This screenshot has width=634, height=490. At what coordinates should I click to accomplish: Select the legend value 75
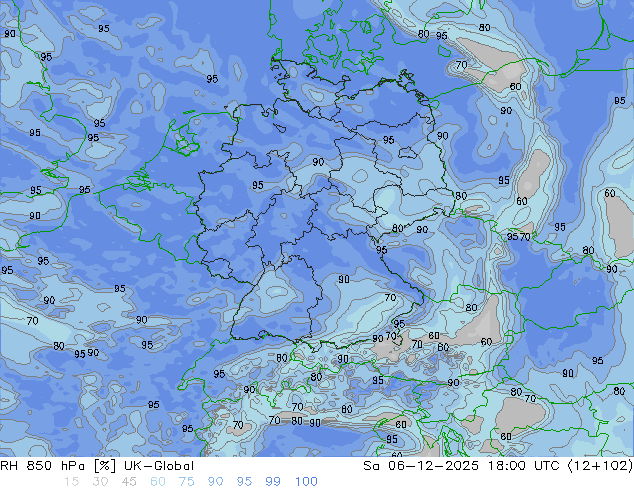tap(186, 482)
